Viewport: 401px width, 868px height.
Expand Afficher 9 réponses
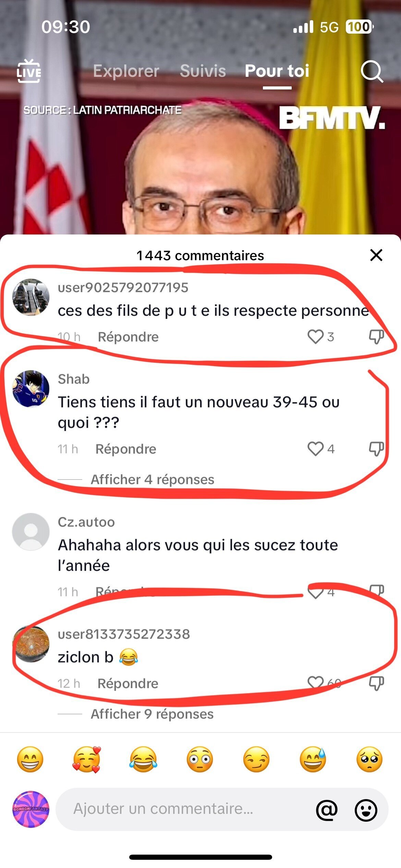152,714
